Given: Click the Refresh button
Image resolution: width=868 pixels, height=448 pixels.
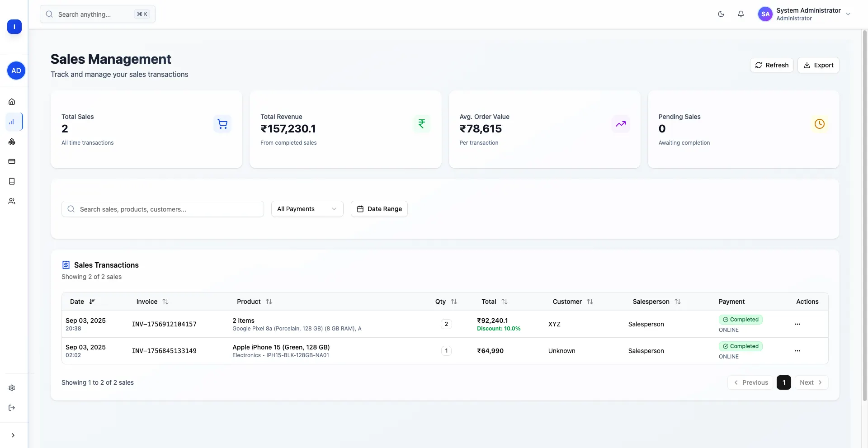Looking at the screenshot, I should pos(771,65).
